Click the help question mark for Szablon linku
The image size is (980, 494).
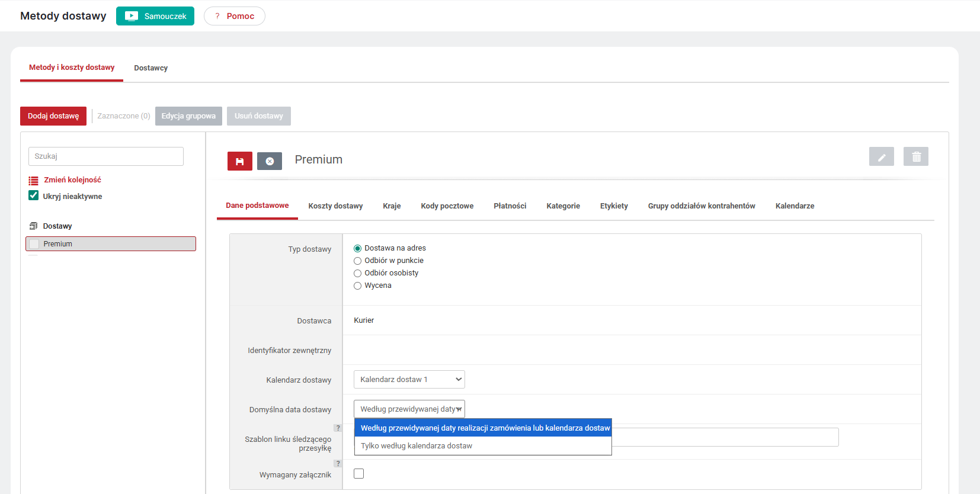pos(338,428)
